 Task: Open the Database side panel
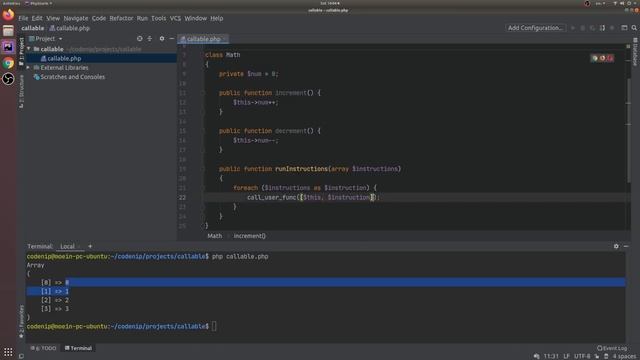tap(635, 52)
